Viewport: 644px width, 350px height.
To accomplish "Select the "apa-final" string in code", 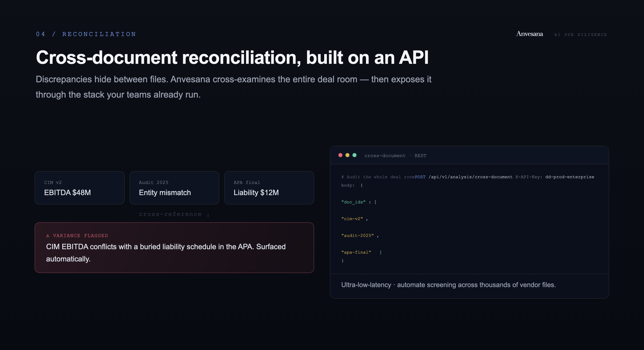I will point(356,252).
